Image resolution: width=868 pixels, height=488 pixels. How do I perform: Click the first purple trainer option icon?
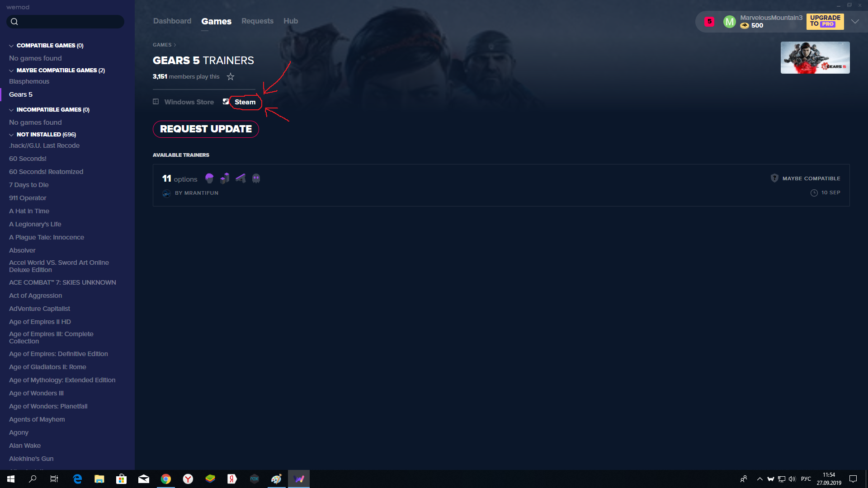[x=209, y=178]
